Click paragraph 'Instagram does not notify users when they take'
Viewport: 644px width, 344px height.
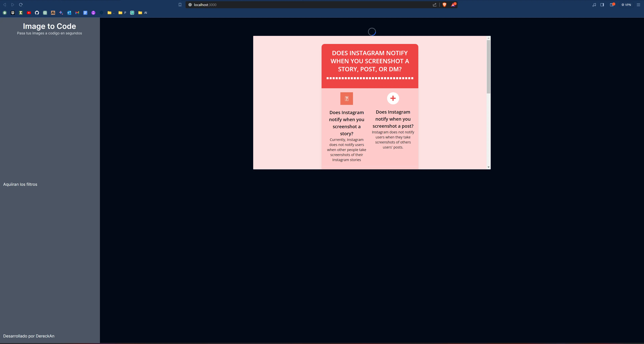click(x=393, y=140)
